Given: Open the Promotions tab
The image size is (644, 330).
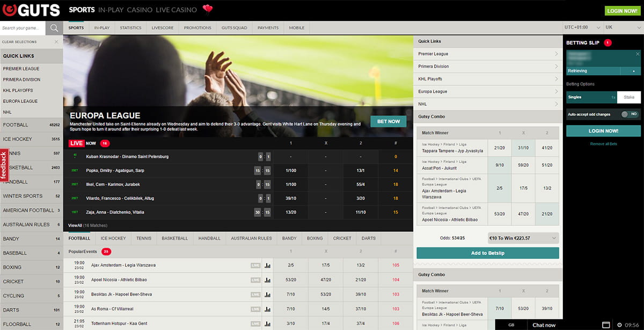Looking at the screenshot, I should click(x=197, y=28).
